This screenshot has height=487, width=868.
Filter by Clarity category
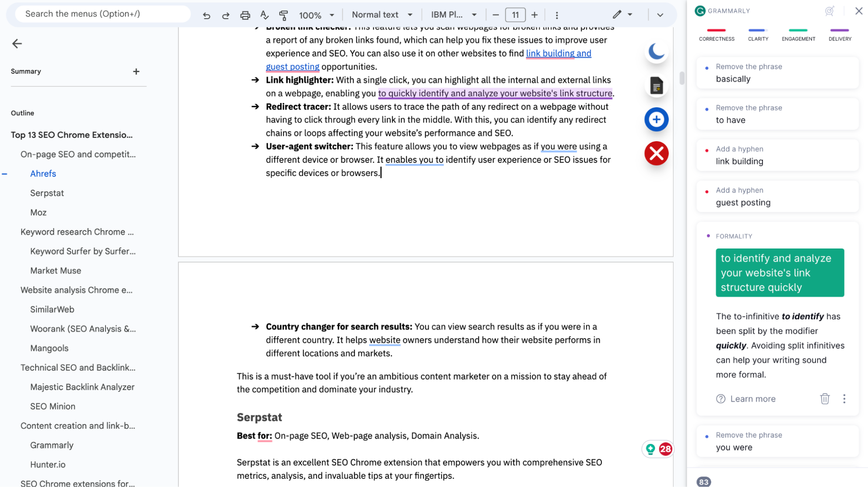[758, 35]
